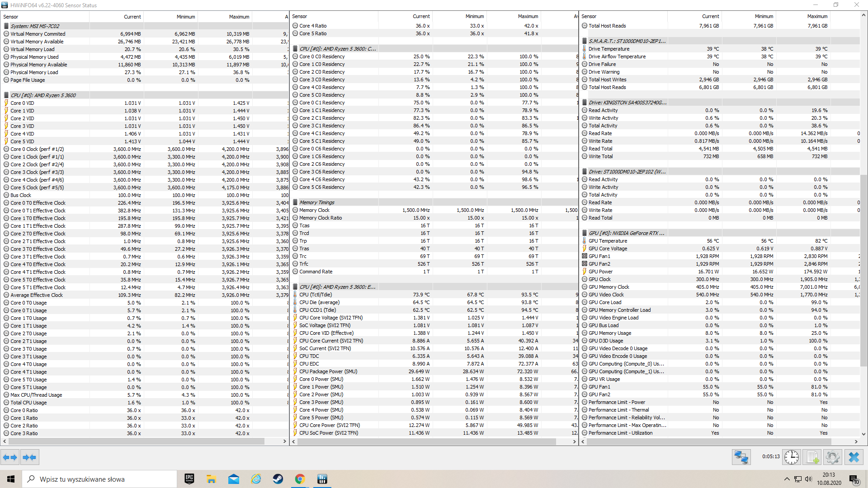Select the CPU TDC row
Screen dimensions: 868x488
(434, 356)
